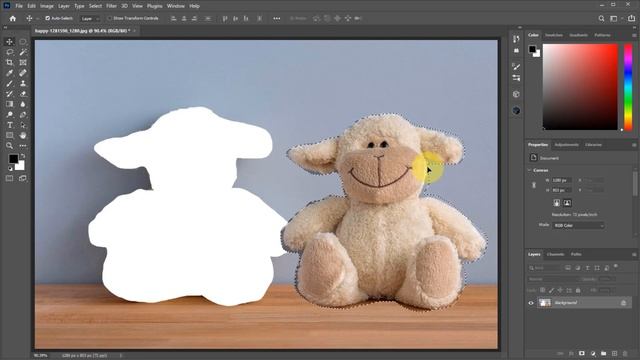Image resolution: width=640 pixels, height=360 pixels.
Task: Open the File menu
Action: click(19, 6)
